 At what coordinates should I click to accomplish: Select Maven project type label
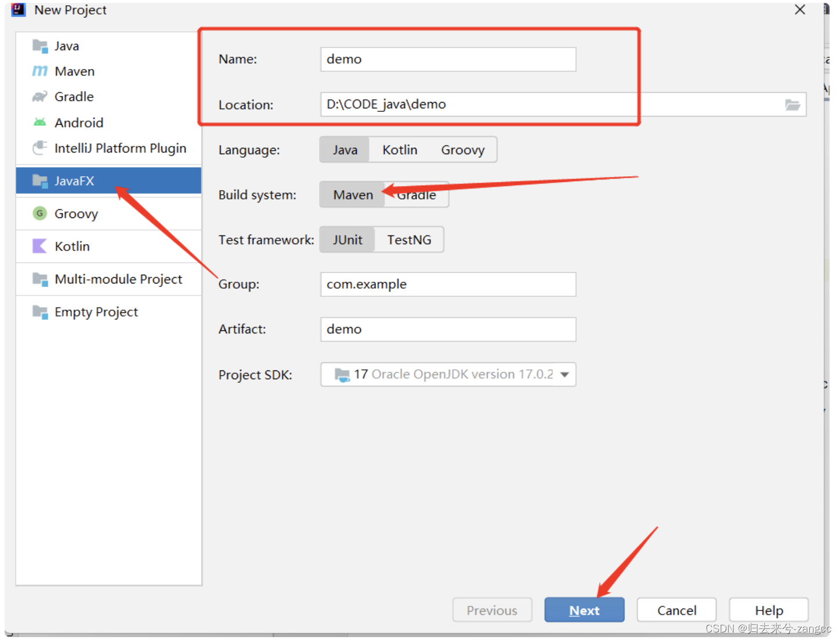pos(74,71)
